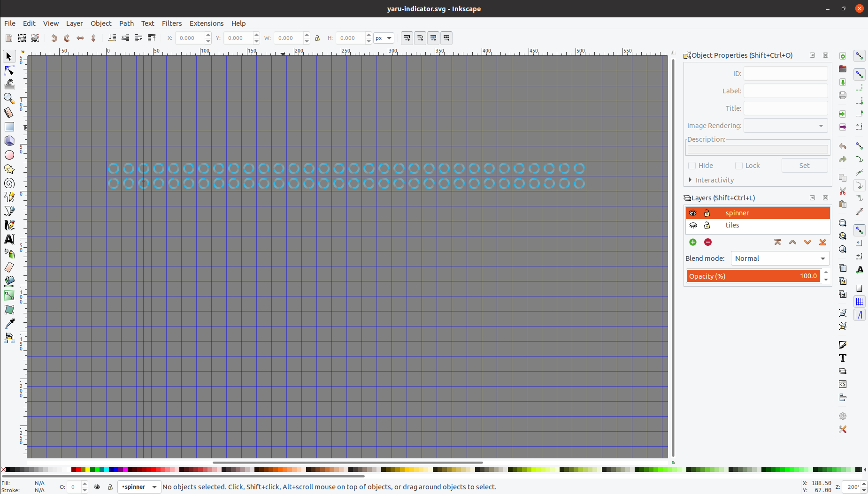Rotate selection 90 degrees counter-clockwise
The width and height of the screenshot is (868, 494).
point(54,38)
